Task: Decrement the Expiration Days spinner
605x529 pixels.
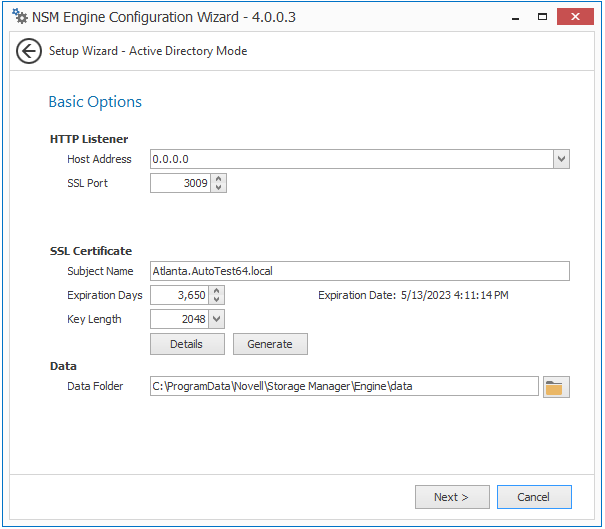Action: (x=217, y=300)
